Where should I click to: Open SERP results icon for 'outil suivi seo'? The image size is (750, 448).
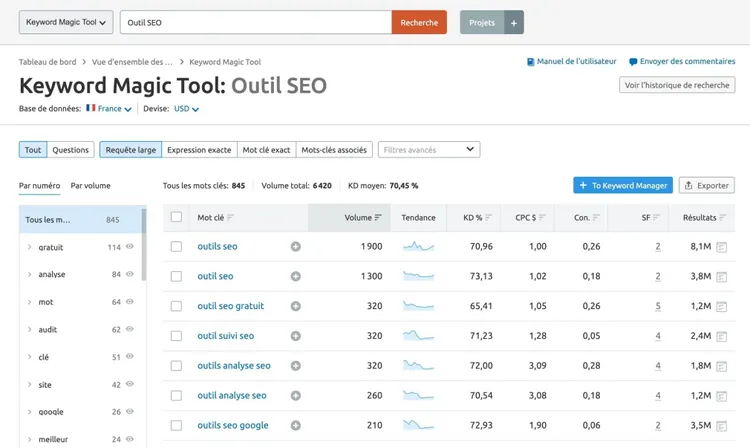722,337
